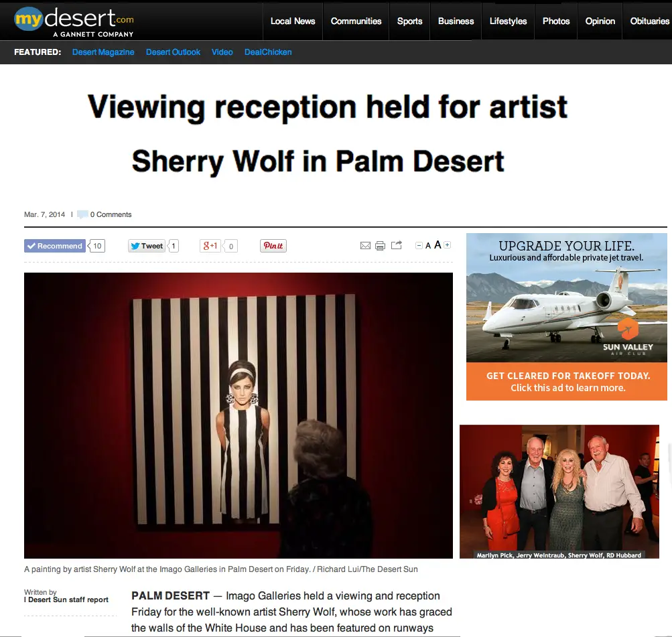Share article with the share arrow icon
This screenshot has width=672, height=637.
coord(397,245)
